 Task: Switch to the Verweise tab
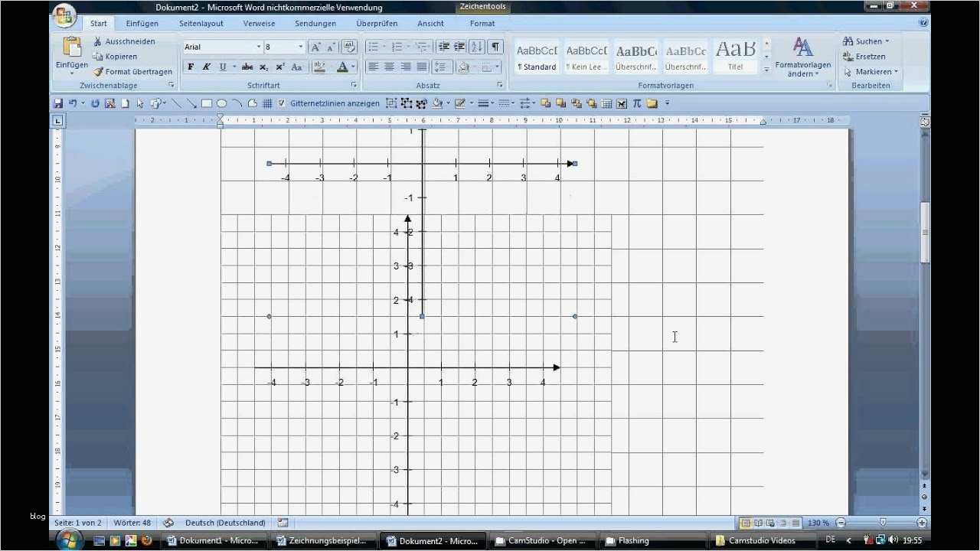click(x=259, y=24)
